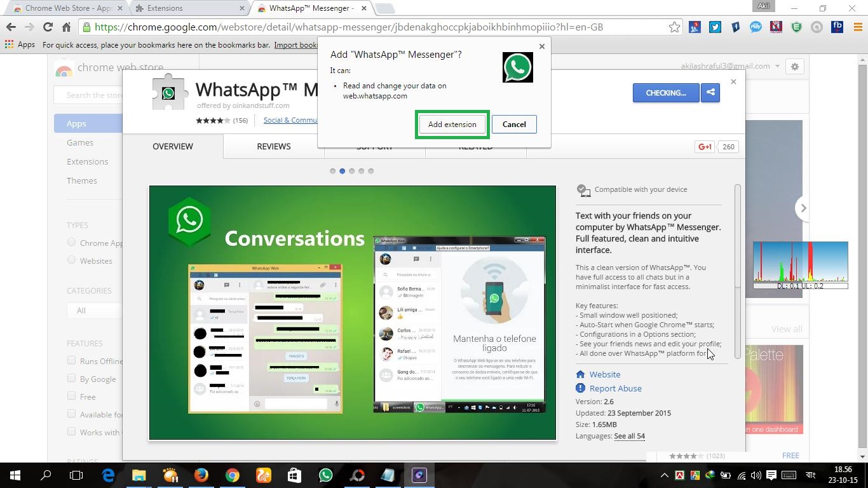Confirm with the Add extension button
The height and width of the screenshot is (488, 868).
(452, 124)
